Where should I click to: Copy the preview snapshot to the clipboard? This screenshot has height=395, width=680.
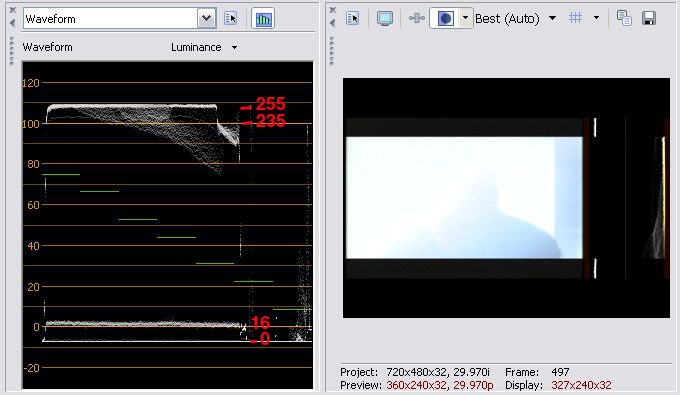click(624, 18)
